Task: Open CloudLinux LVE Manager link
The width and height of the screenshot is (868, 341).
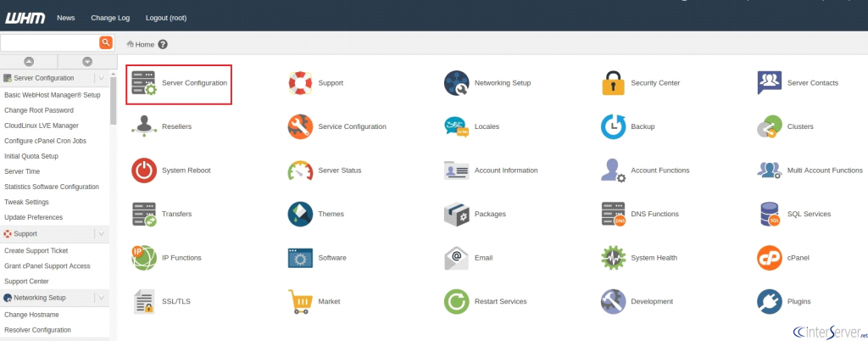Action: 42,126
